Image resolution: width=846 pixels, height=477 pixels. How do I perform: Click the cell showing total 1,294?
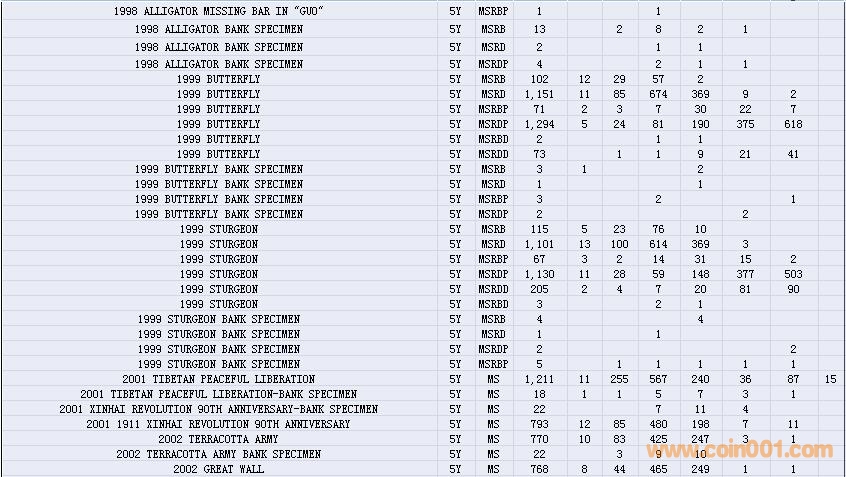(x=539, y=124)
